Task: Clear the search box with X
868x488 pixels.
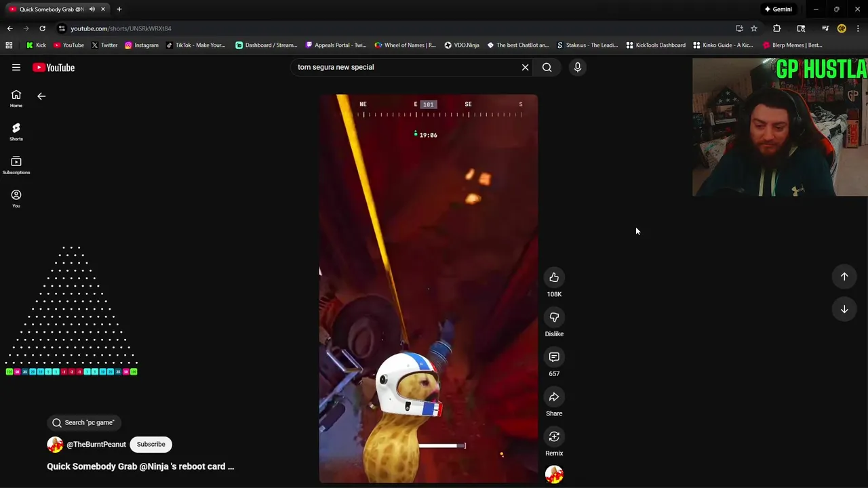Action: [x=525, y=67]
